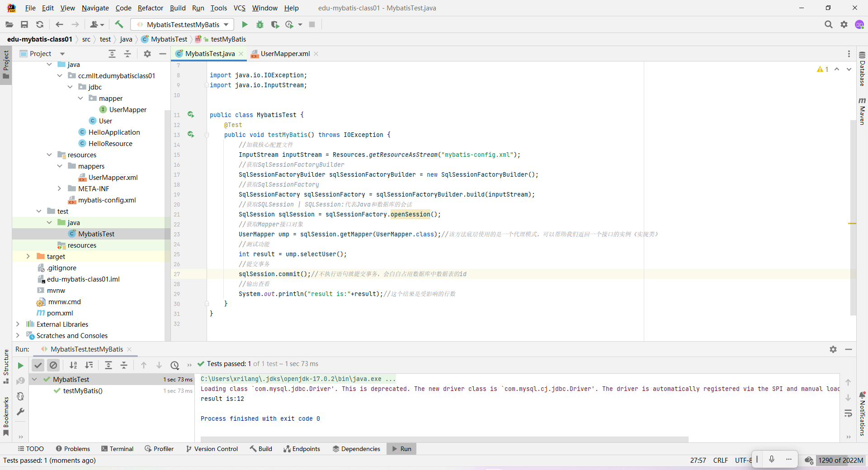Hide the Project tool window
868x470 pixels.
163,54
